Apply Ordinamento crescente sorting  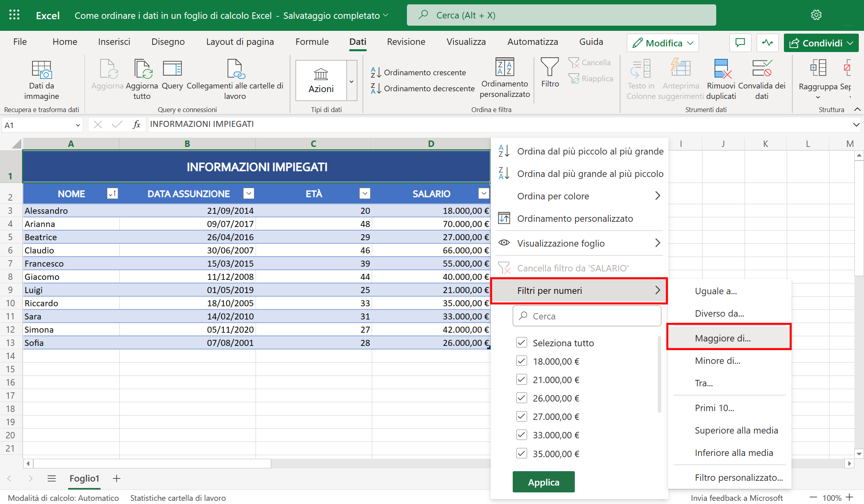pos(419,72)
